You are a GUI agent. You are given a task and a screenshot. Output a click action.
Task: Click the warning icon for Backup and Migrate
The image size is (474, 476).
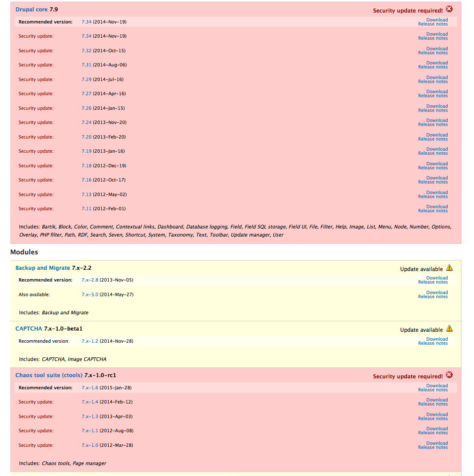pyautogui.click(x=449, y=268)
